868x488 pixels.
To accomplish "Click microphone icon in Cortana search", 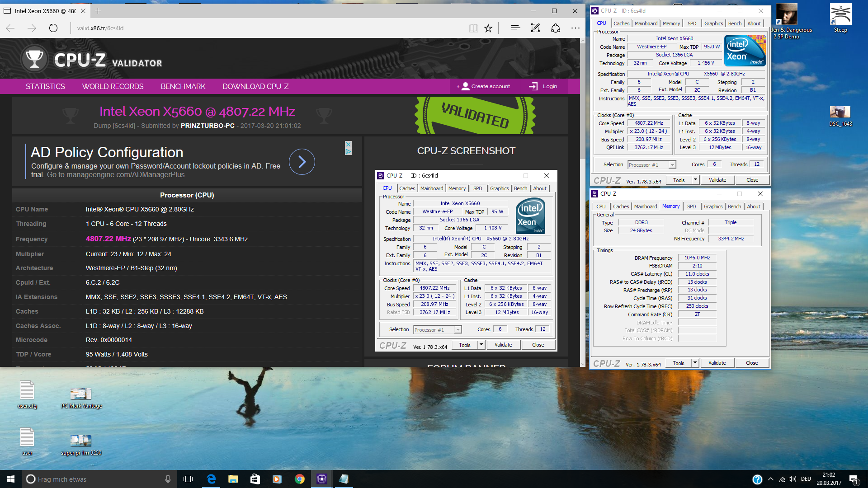I will 168,479.
